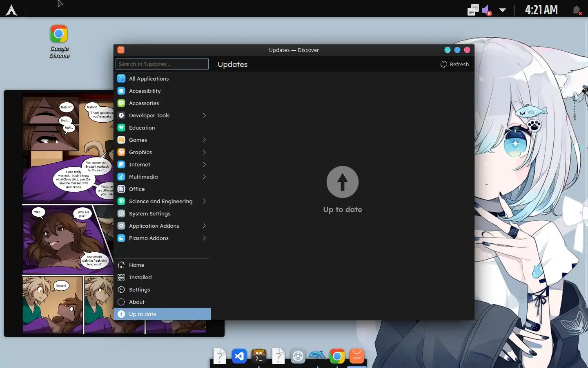Screen dimensions: 588x368
Task: Click the 4:21 AM clock
Action: point(541,10)
